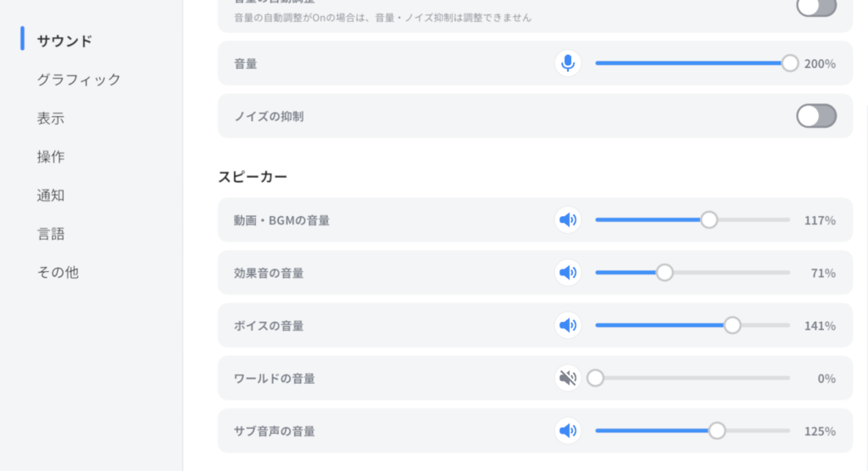Image resolution: width=868 pixels, height=471 pixels.
Task: Mute the サブ音声の音量 speaker icon
Action: [568, 430]
